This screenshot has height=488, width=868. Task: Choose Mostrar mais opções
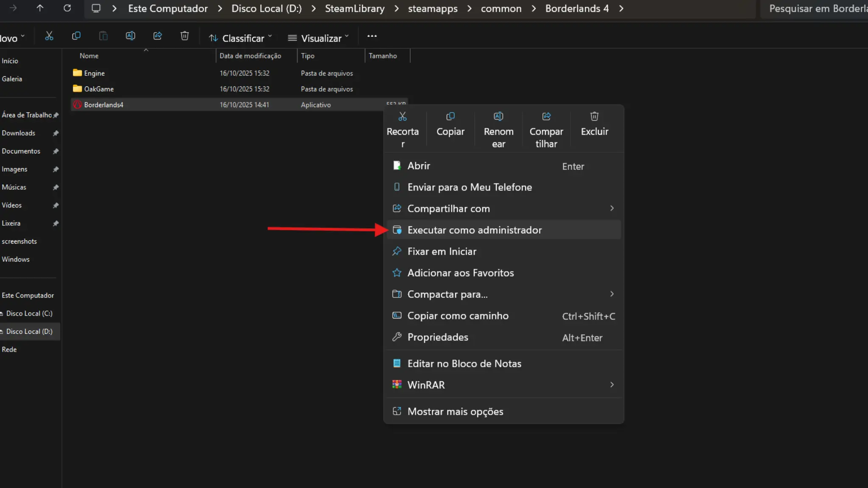[x=455, y=412]
